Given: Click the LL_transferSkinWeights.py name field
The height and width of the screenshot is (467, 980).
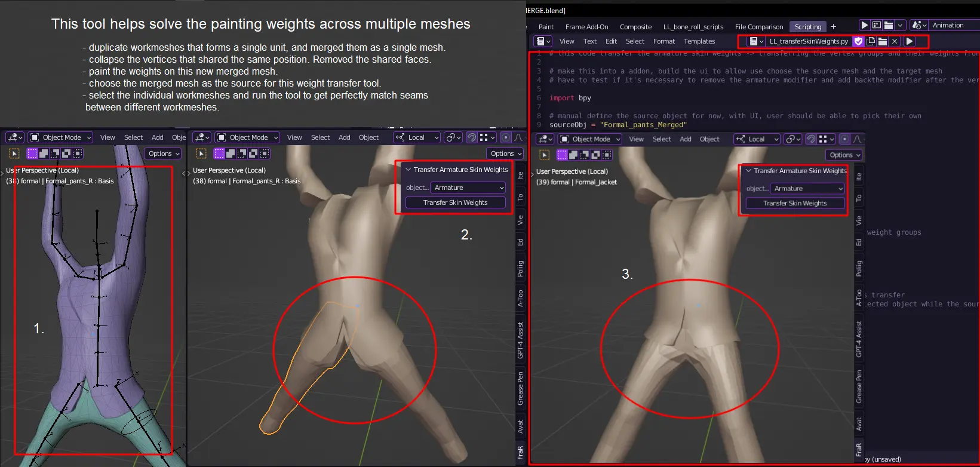Looking at the screenshot, I should [808, 41].
